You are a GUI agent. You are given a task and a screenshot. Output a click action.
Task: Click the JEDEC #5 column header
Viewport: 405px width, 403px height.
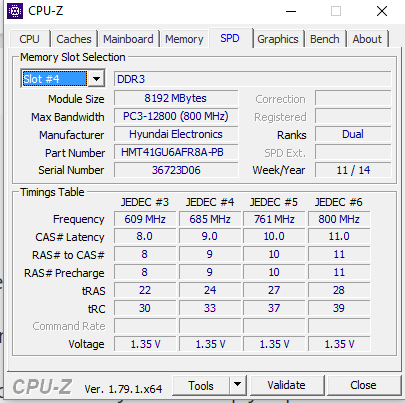(x=274, y=202)
